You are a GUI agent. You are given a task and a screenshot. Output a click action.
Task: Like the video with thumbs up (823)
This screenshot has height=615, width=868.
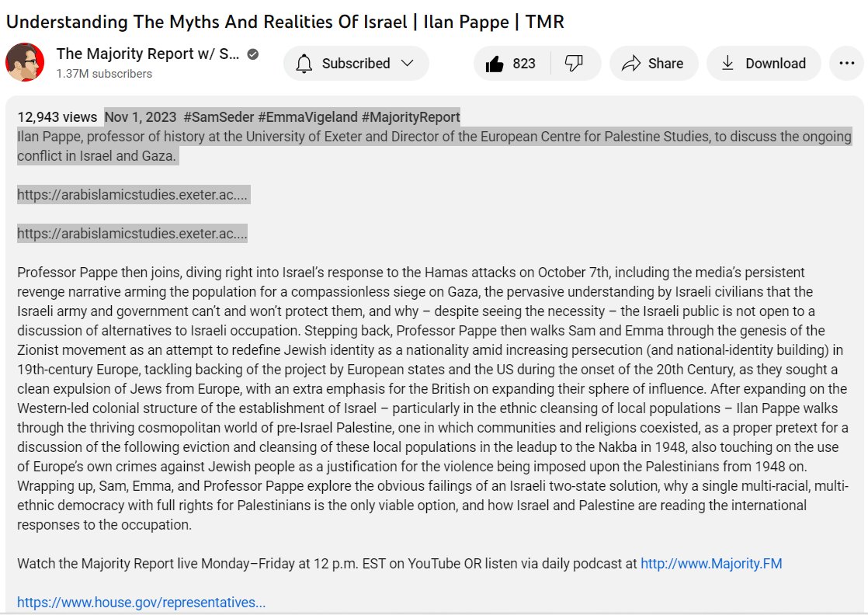[512, 64]
